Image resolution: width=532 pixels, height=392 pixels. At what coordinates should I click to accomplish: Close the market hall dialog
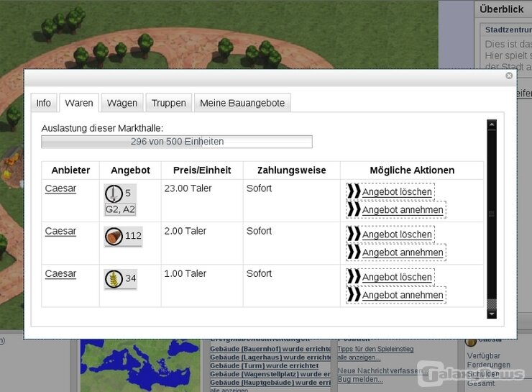509,76
